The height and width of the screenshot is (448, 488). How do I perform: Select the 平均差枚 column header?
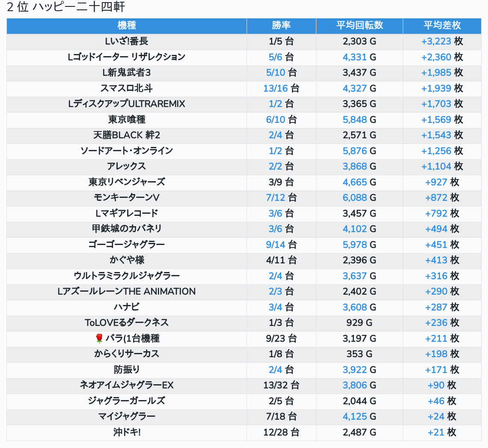[x=442, y=26]
